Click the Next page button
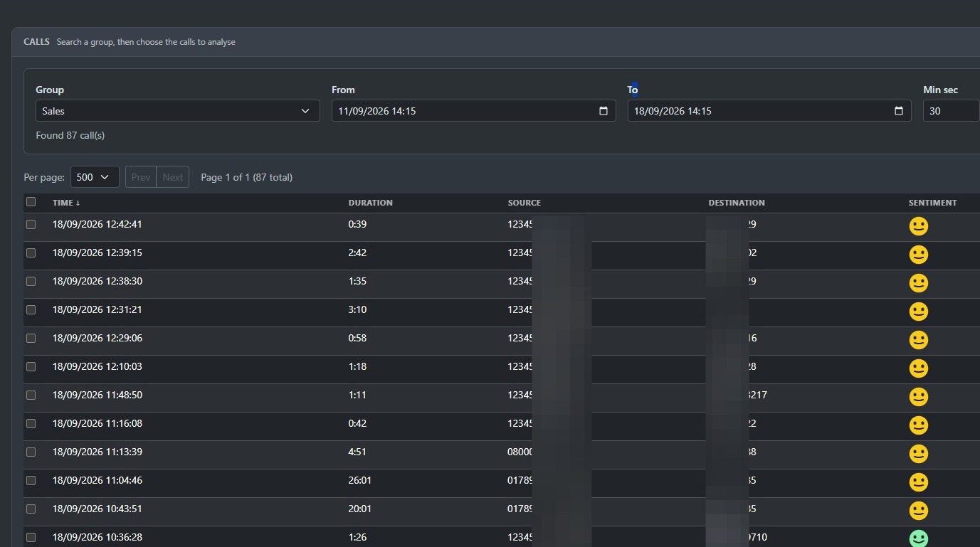 point(173,177)
